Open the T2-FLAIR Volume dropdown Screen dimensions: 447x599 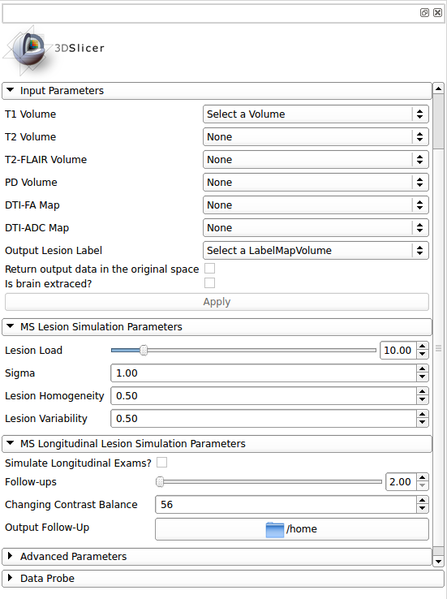[x=316, y=160]
